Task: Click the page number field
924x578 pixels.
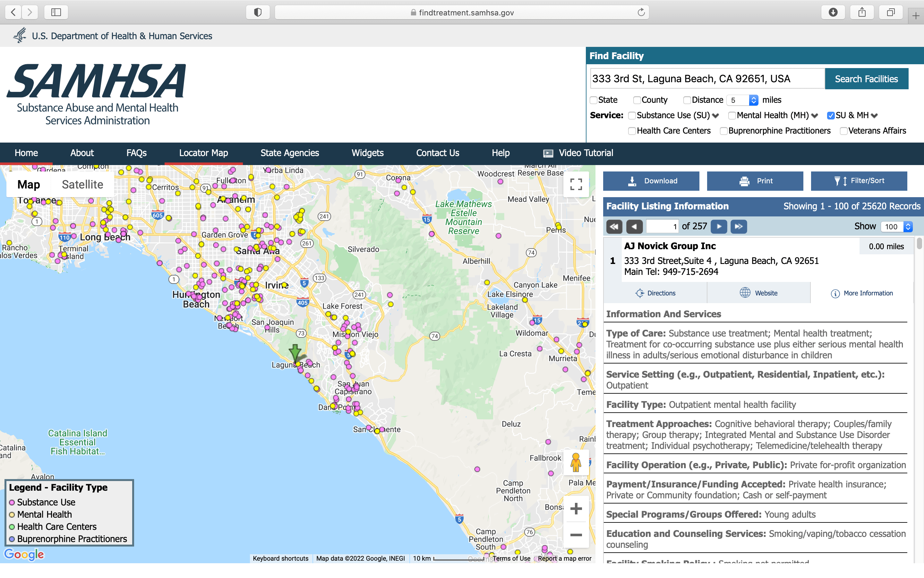Action: (663, 227)
